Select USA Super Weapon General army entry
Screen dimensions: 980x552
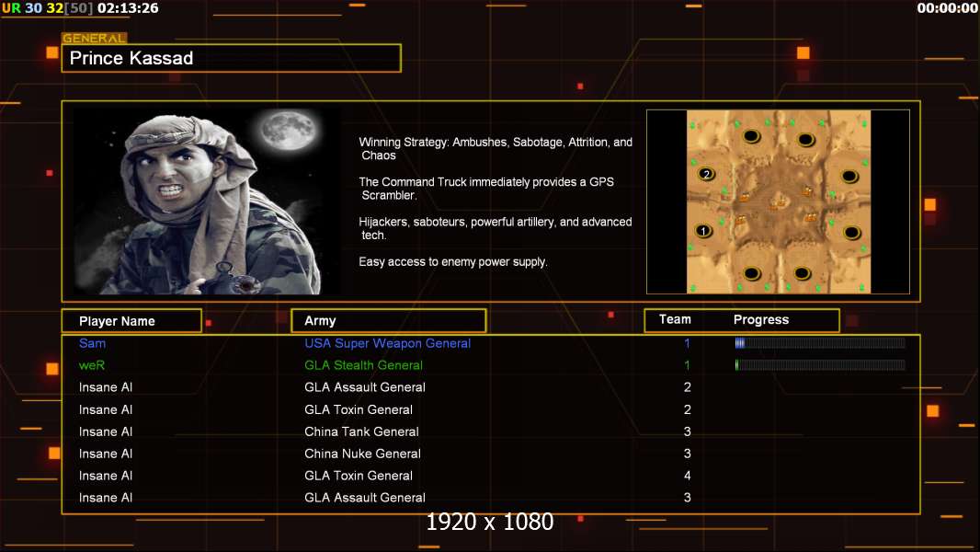pyautogui.click(x=387, y=343)
